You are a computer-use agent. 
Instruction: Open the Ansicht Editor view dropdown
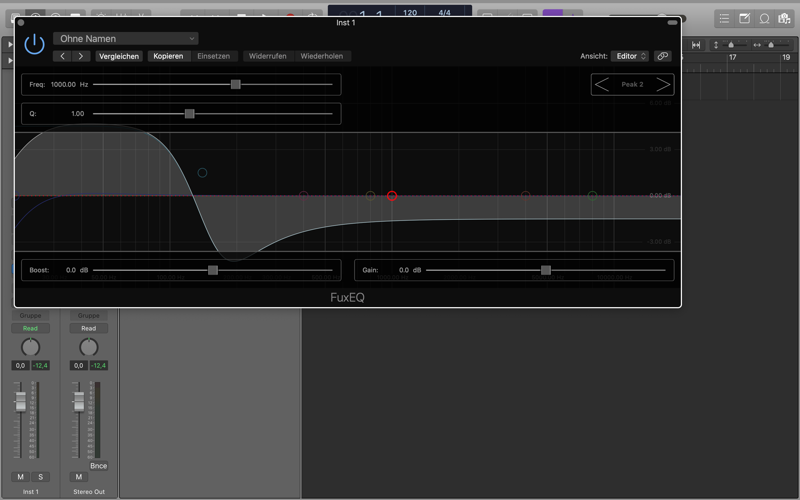pyautogui.click(x=631, y=56)
